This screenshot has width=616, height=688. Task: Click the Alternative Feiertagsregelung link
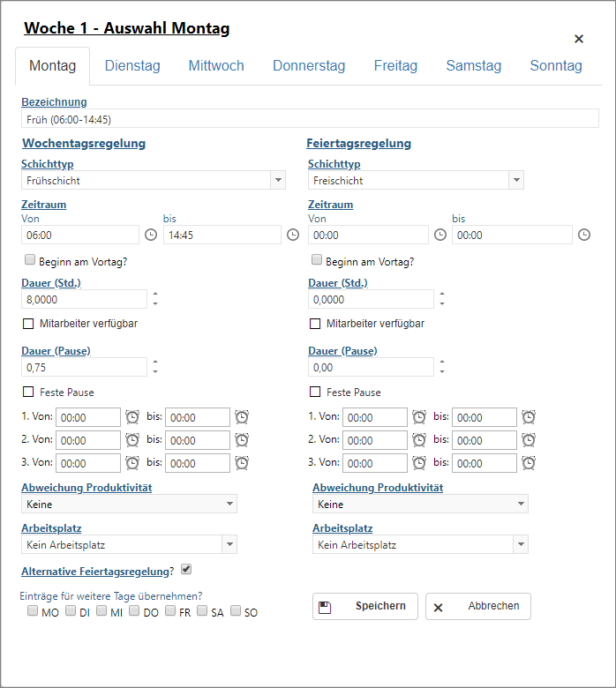[95, 572]
